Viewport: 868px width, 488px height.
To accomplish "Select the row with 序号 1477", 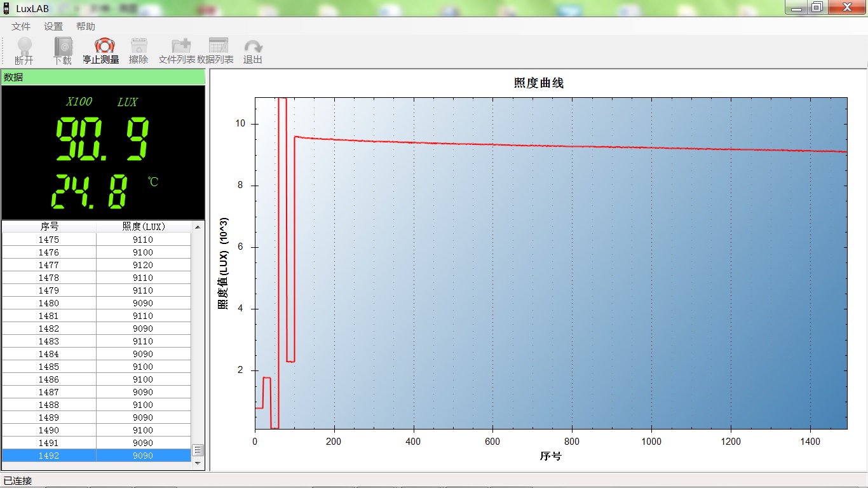I will tap(97, 265).
